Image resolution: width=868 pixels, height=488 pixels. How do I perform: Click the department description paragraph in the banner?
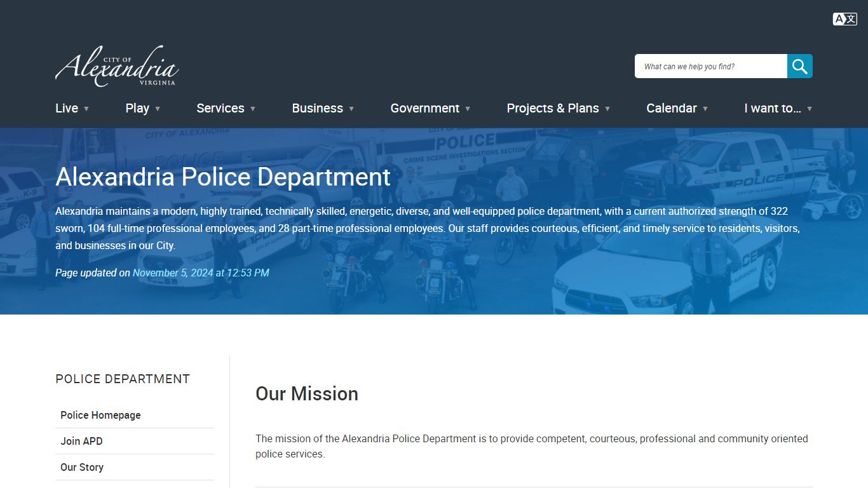click(x=428, y=228)
